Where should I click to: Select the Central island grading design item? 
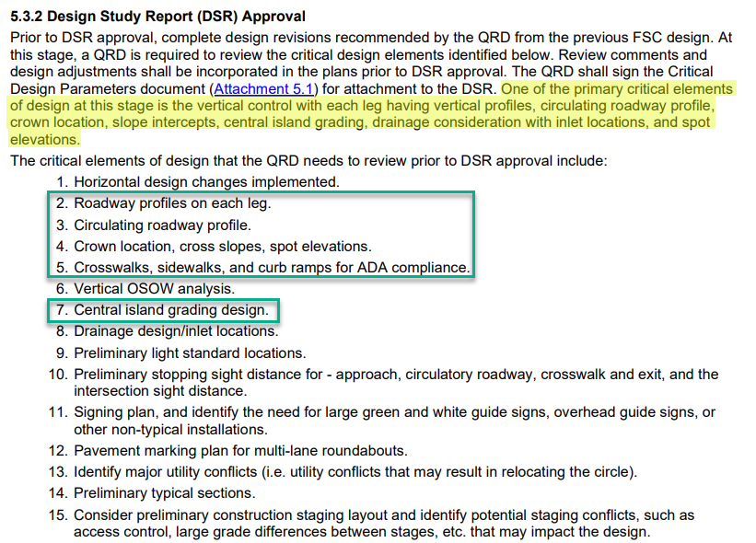[171, 310]
